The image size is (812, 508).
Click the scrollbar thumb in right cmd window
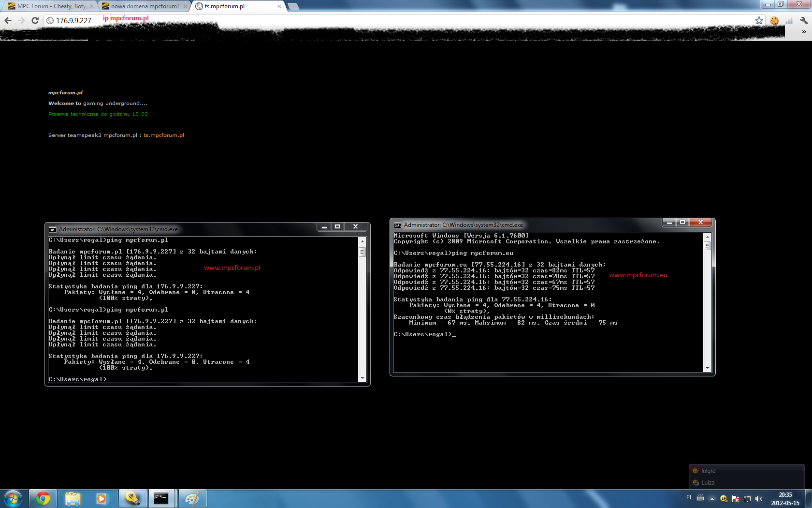pos(707,246)
